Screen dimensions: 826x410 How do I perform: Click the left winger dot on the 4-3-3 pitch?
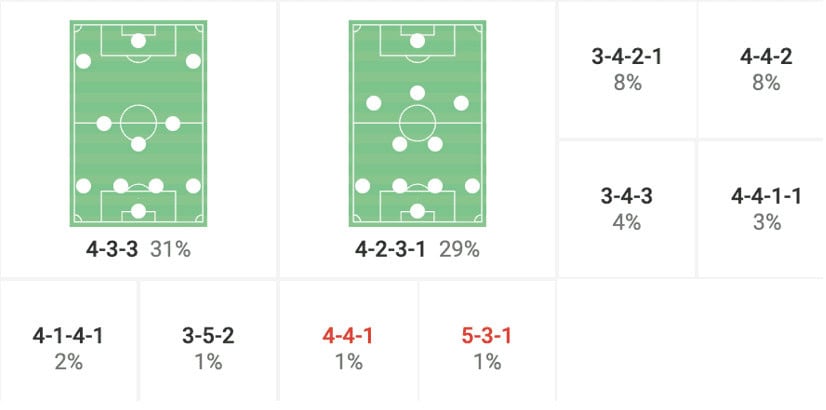click(83, 62)
